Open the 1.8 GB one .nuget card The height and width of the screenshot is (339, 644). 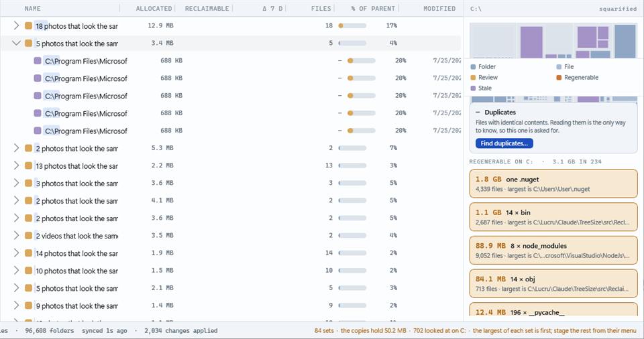pyautogui.click(x=553, y=184)
